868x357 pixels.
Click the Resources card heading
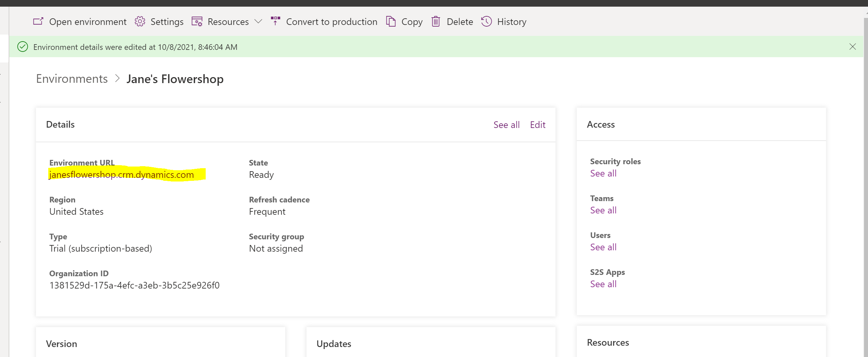(x=608, y=342)
